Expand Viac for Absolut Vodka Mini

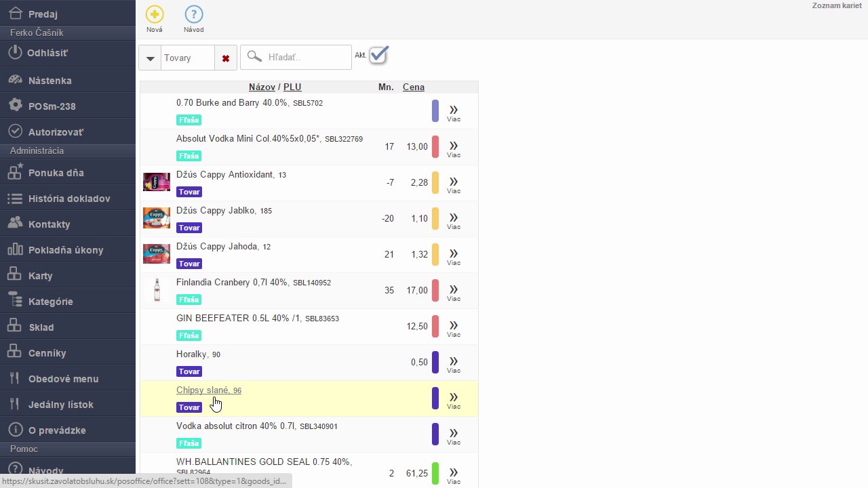click(x=454, y=148)
